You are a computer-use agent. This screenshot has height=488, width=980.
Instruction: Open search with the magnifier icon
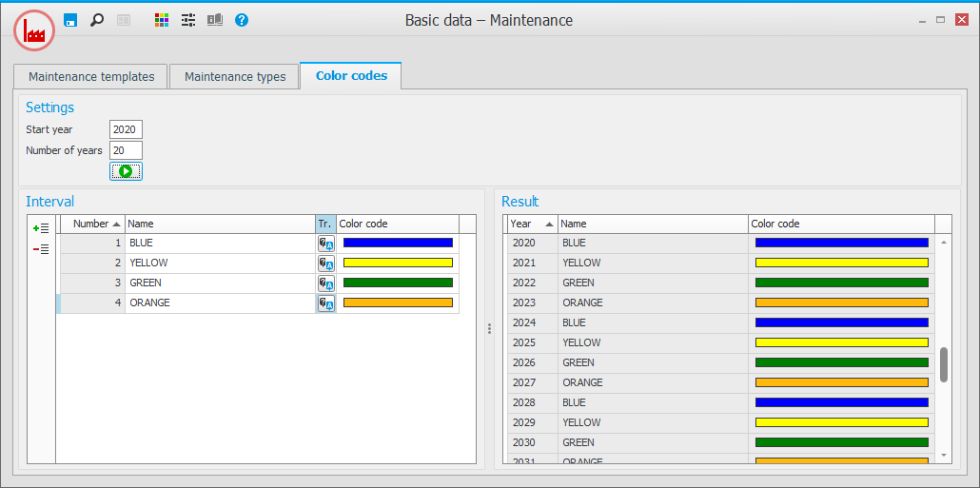pyautogui.click(x=96, y=20)
